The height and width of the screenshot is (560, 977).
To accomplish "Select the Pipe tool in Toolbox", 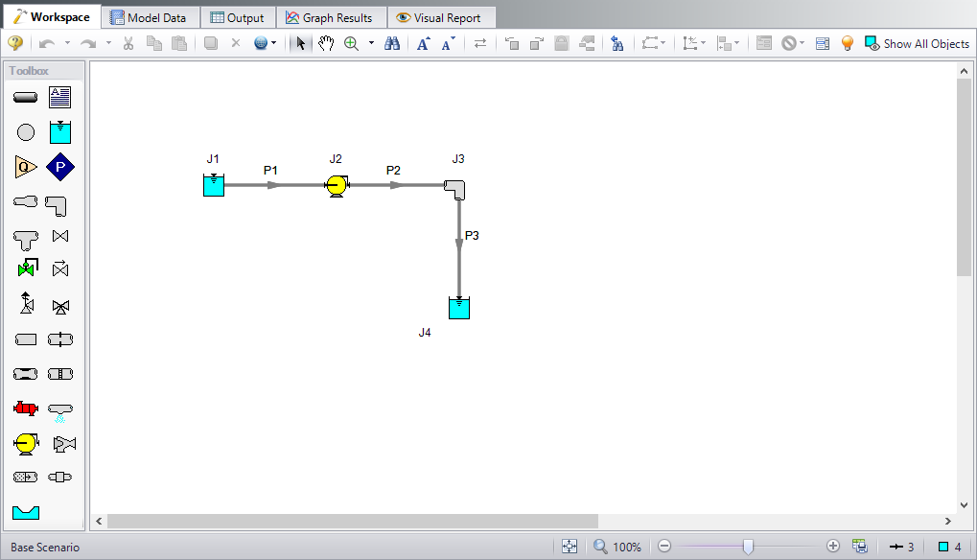I will tap(26, 98).
